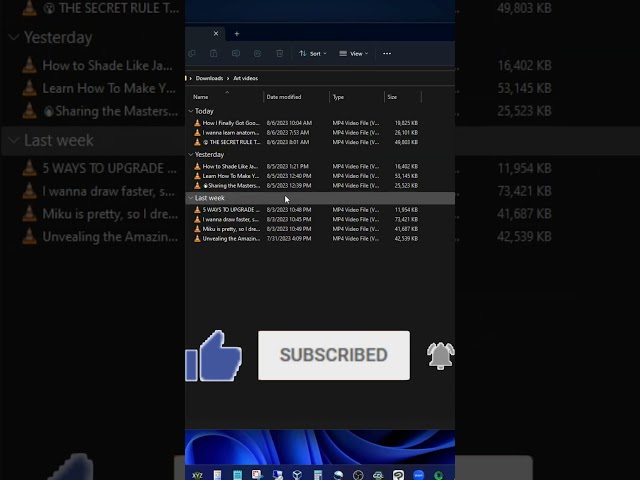
Task: Click VLC icon of How I Finally Got Goo...
Action: pyautogui.click(x=197, y=123)
